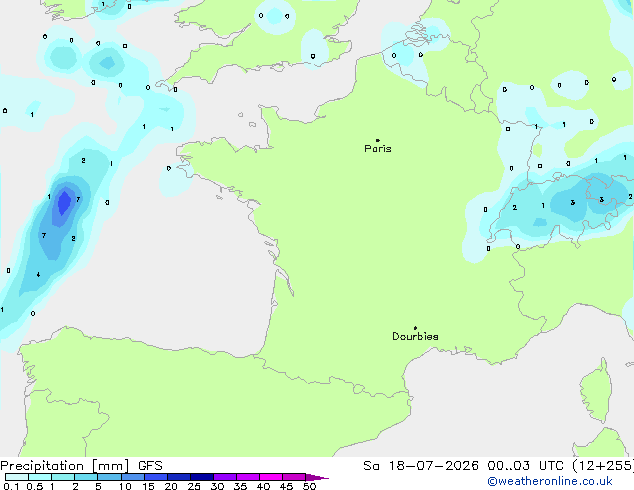Click the legend scale value 40
This screenshot has width=634, height=490.
pos(263,486)
